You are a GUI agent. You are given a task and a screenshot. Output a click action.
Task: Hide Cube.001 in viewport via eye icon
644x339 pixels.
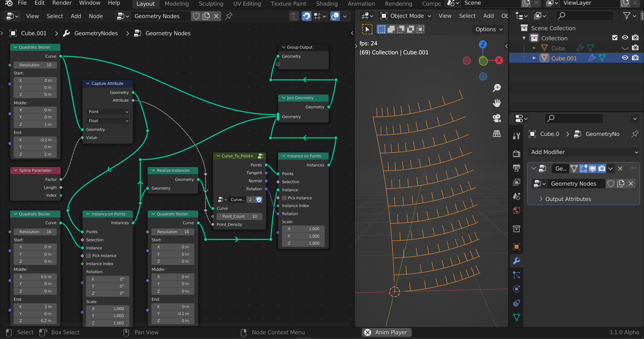[x=625, y=58]
